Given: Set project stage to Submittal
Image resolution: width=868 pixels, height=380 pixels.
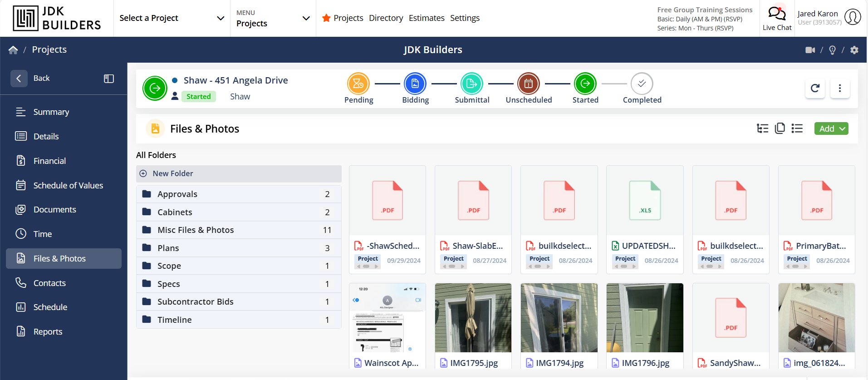Looking at the screenshot, I should (472, 84).
